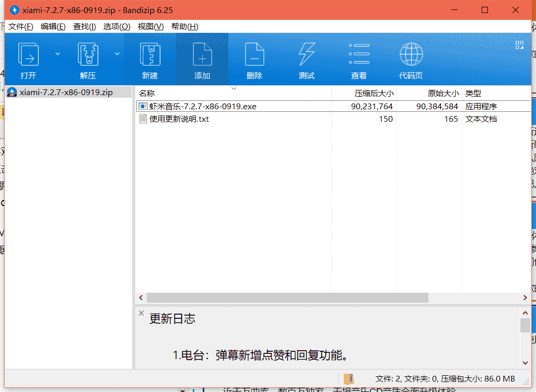Click compressed size value 90,231,764
Screen dimensions: 536x392
click(x=372, y=107)
